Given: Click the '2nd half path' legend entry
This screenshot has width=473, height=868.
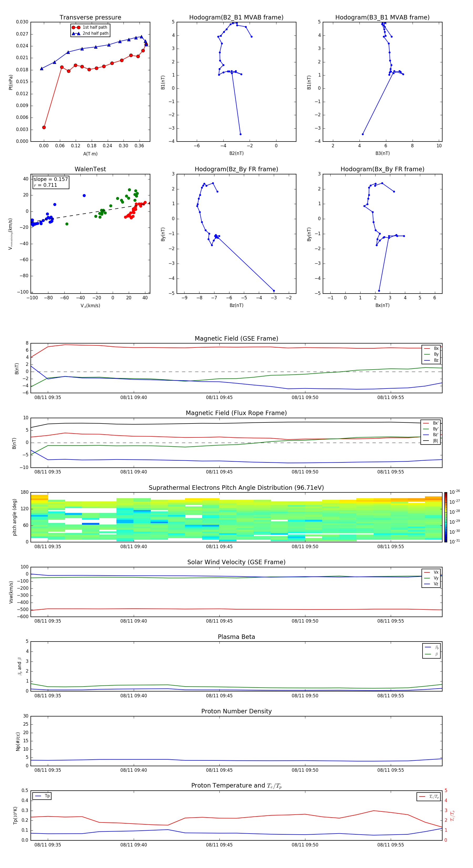Looking at the screenshot, I should [x=90, y=33].
